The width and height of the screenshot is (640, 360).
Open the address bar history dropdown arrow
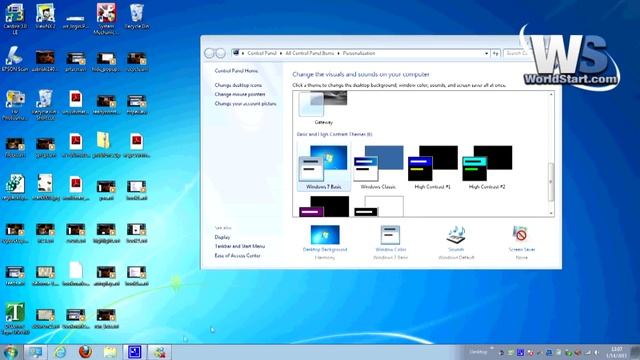point(487,53)
